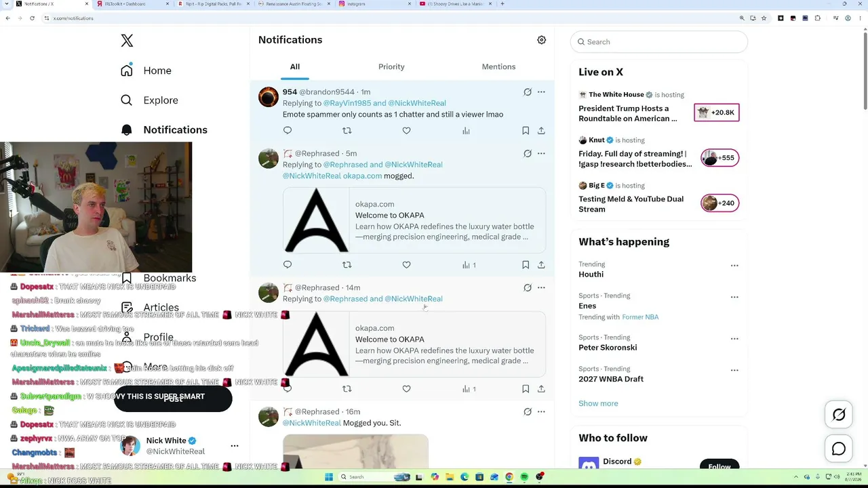Open the Windows Start menu
The height and width of the screenshot is (488, 868).
tap(329, 476)
